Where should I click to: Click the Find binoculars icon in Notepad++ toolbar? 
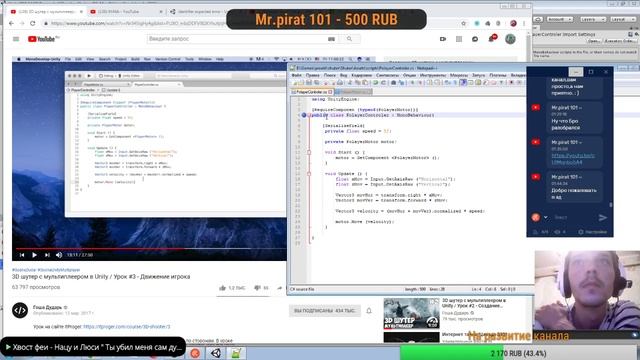pos(394,83)
